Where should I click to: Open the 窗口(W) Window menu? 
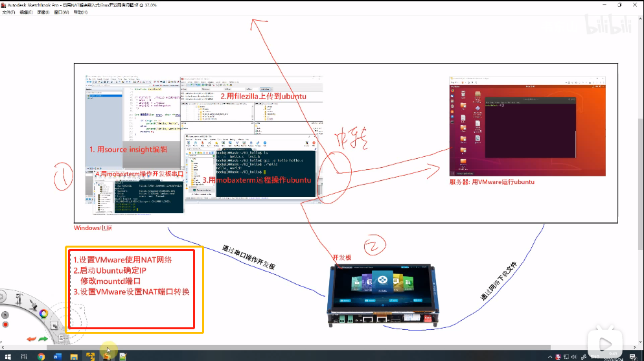click(61, 12)
